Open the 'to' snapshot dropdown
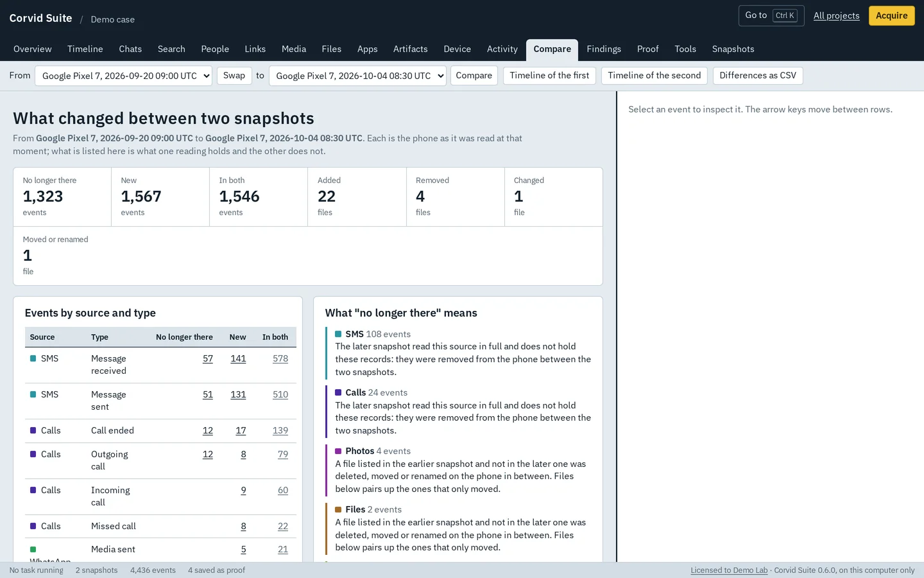Viewport: 924px width, 578px height. [357, 76]
